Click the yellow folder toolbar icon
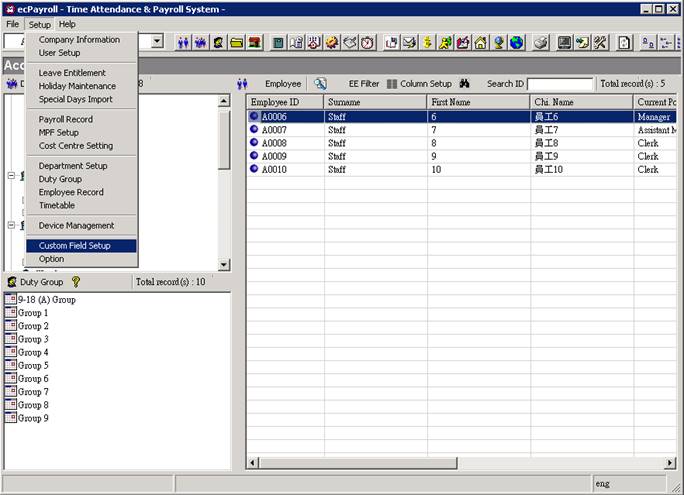The image size is (684, 495). 236,43
